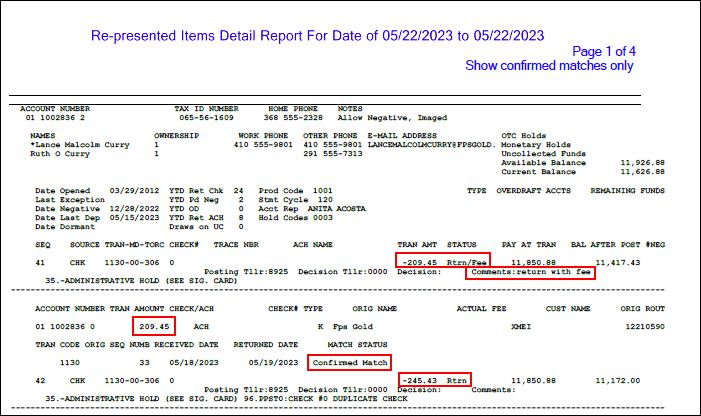
Task: Click Comments:return with fee
Action: pos(531,272)
